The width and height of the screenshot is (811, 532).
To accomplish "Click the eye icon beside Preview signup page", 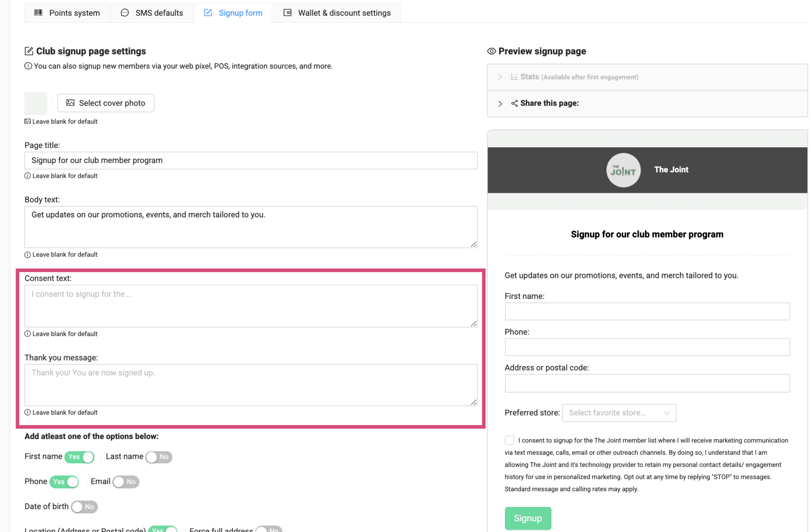I will tap(491, 51).
